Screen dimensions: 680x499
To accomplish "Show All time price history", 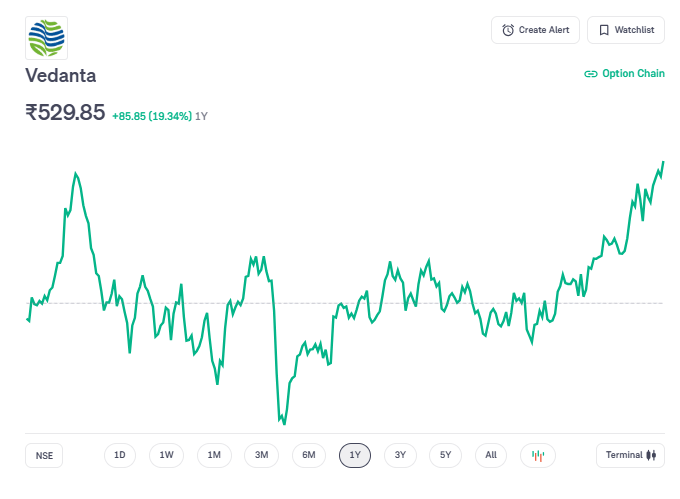I will point(491,455).
